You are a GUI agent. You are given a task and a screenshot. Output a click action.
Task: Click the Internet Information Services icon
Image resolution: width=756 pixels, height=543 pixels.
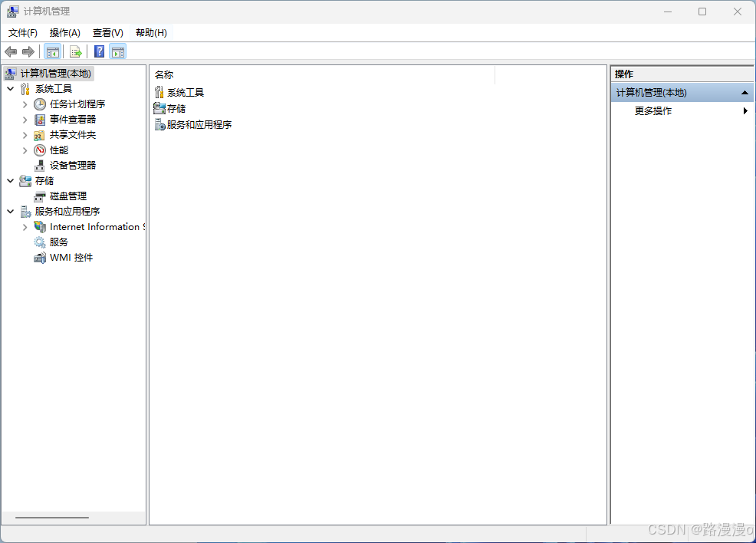pos(40,227)
